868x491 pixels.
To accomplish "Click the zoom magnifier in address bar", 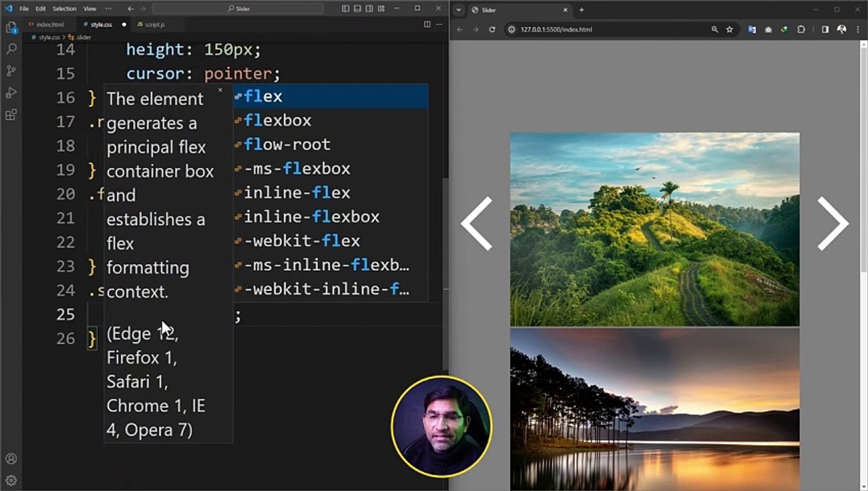I will [714, 29].
